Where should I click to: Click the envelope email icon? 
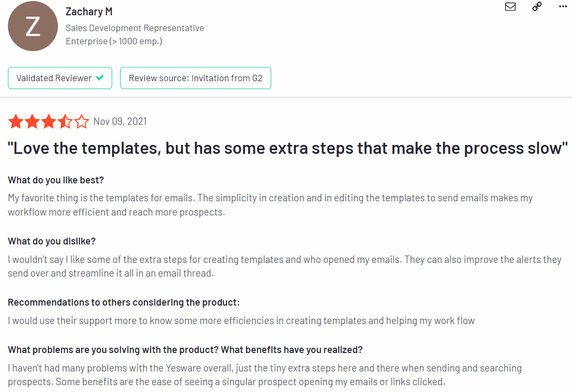point(510,6)
